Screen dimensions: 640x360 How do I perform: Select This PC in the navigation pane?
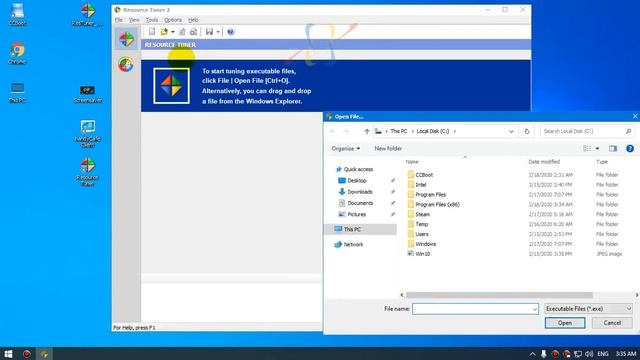(x=361, y=229)
